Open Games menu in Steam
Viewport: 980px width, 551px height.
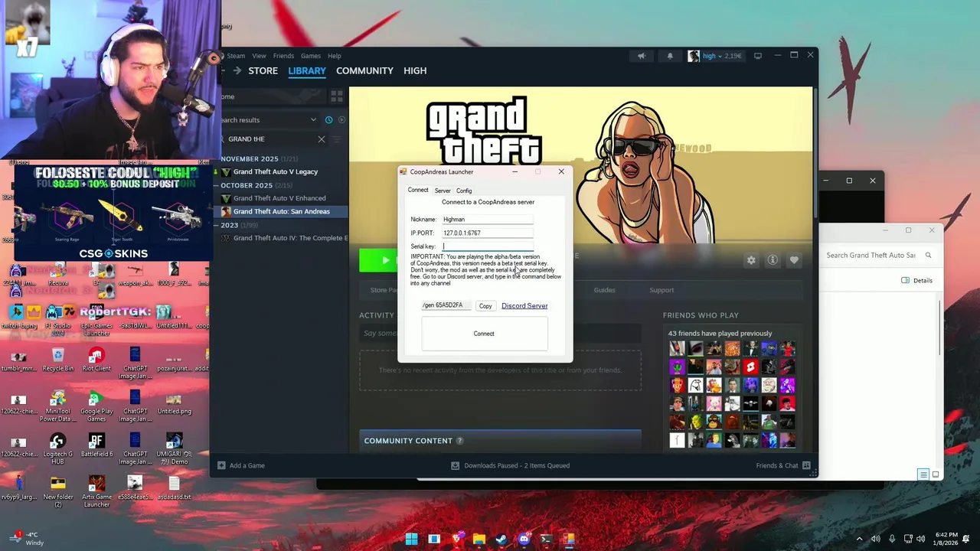click(311, 56)
